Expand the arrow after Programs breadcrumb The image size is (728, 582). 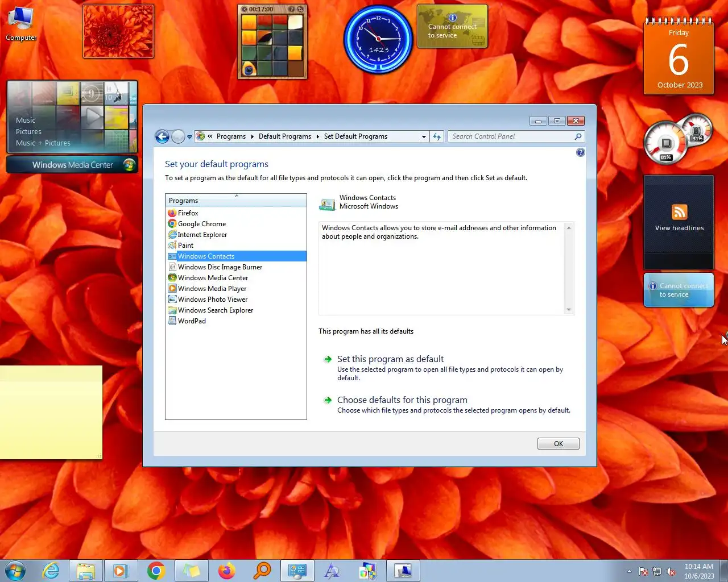point(252,136)
